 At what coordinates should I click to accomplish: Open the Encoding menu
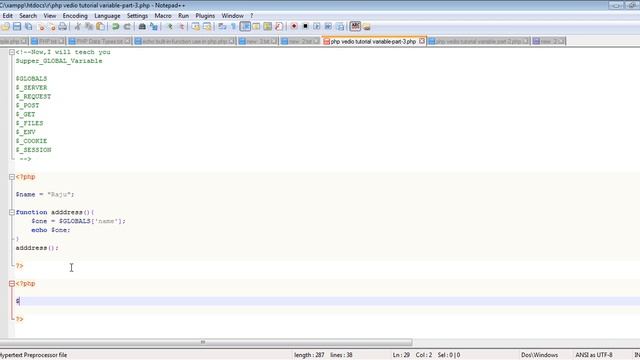(x=75, y=16)
